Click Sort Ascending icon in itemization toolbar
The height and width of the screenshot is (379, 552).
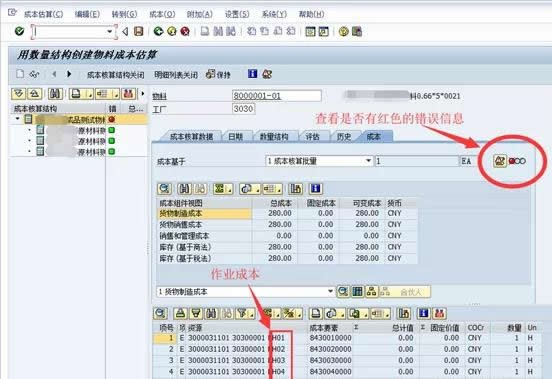tap(180, 313)
